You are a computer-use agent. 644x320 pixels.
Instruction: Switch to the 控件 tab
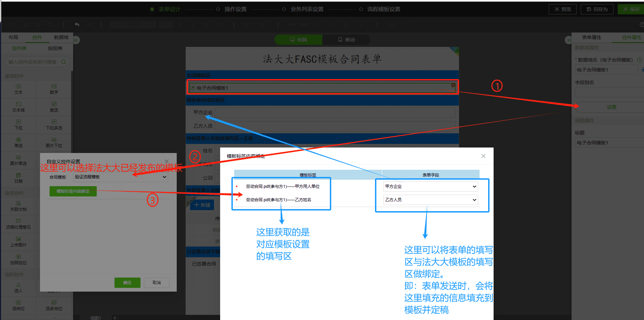pos(37,37)
